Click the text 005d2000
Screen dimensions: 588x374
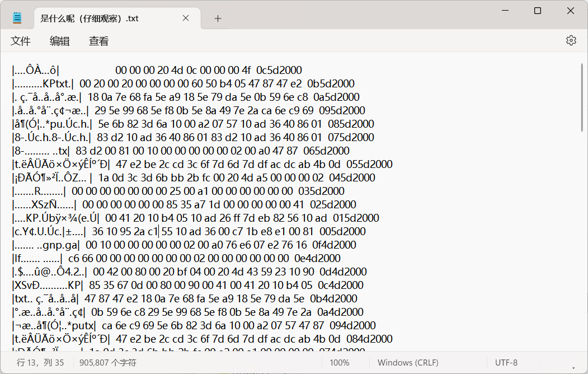point(342,231)
